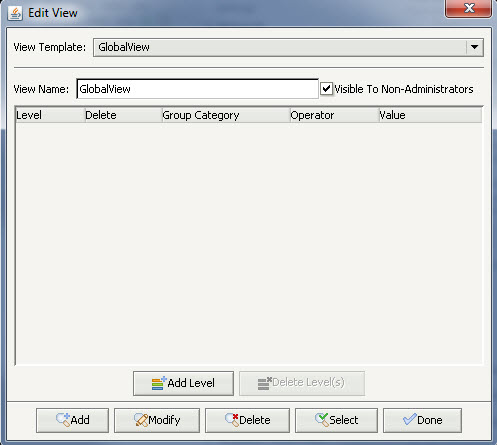
Task: Click the Add Level button
Action: click(x=183, y=383)
